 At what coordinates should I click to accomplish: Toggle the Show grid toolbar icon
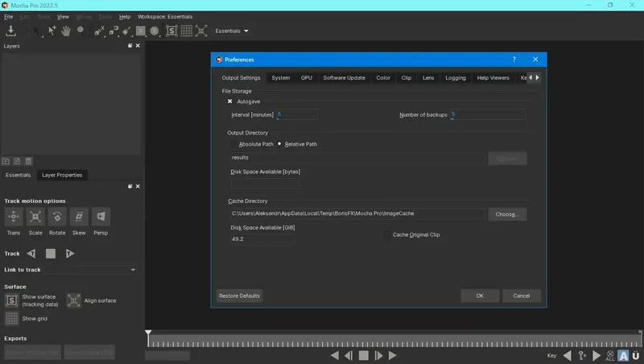point(187,31)
